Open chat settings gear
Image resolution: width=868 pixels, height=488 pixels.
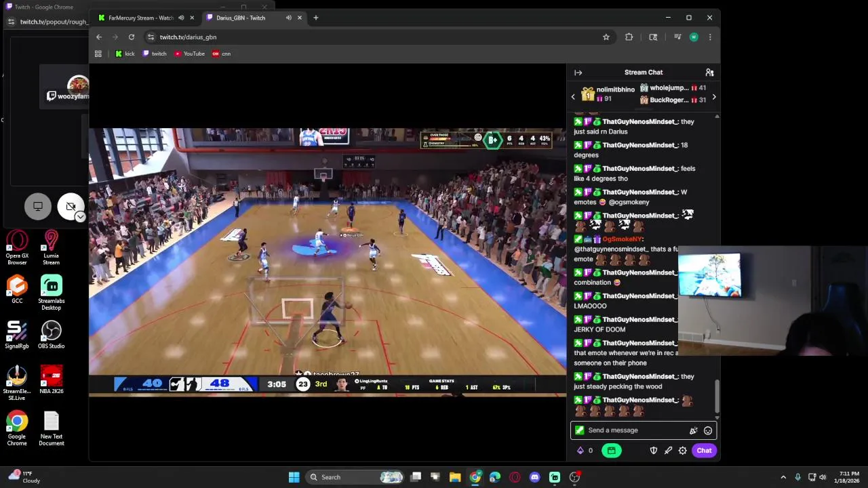tap(683, 451)
